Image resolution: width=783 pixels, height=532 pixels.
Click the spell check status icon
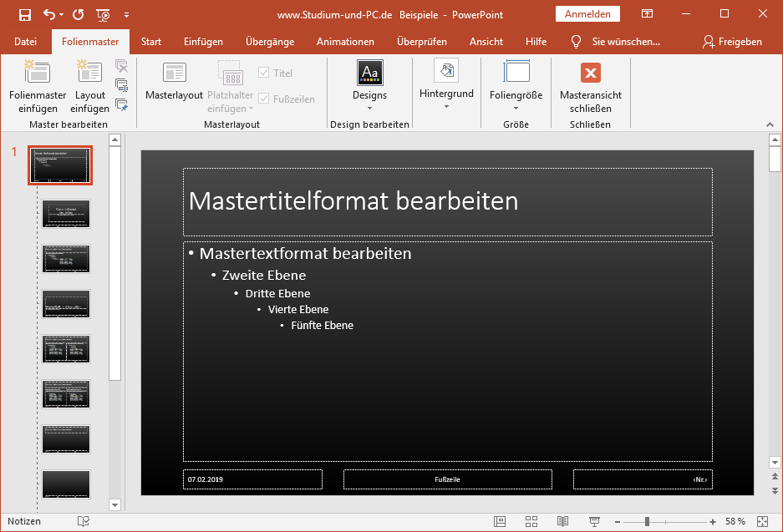click(84, 521)
